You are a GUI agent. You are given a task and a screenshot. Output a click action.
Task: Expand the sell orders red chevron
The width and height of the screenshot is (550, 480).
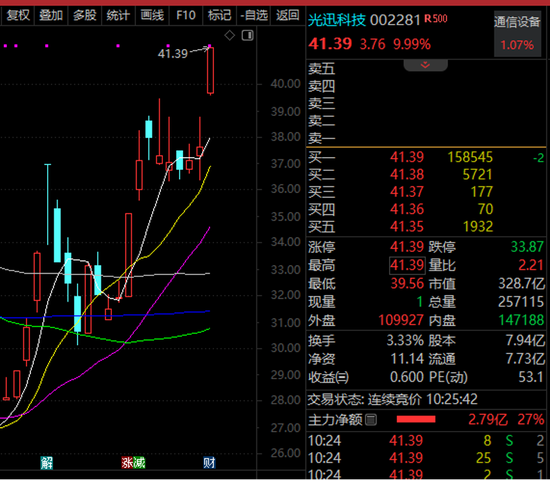425,65
